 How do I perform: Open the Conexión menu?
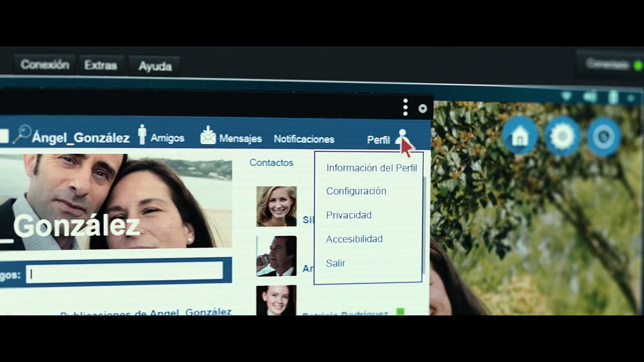coord(45,65)
